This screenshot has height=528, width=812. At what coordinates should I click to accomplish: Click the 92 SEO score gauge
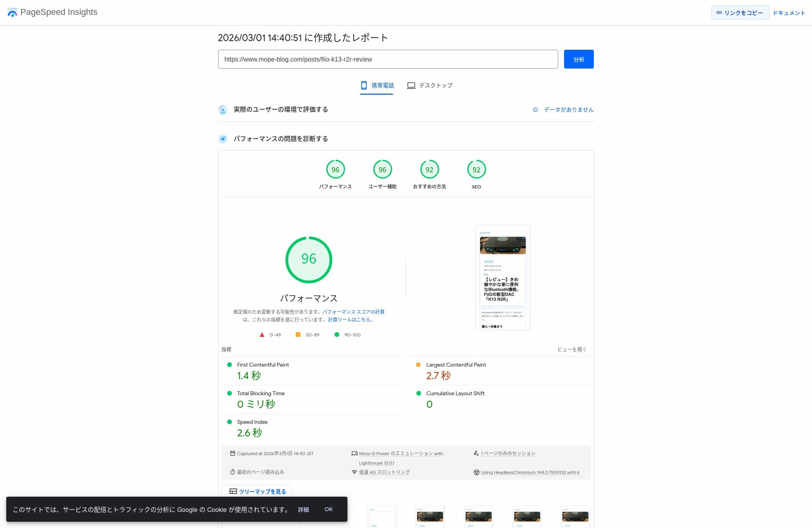pos(476,170)
